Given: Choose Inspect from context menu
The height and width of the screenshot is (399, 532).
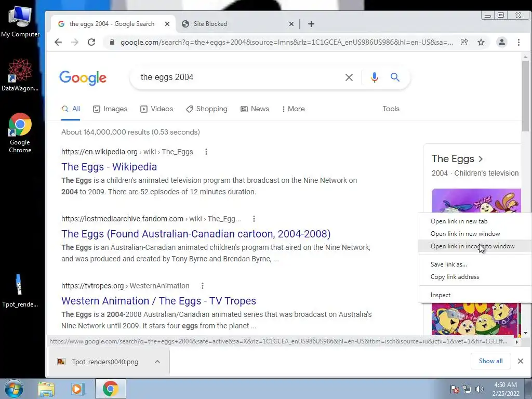Looking at the screenshot, I should point(475,295).
